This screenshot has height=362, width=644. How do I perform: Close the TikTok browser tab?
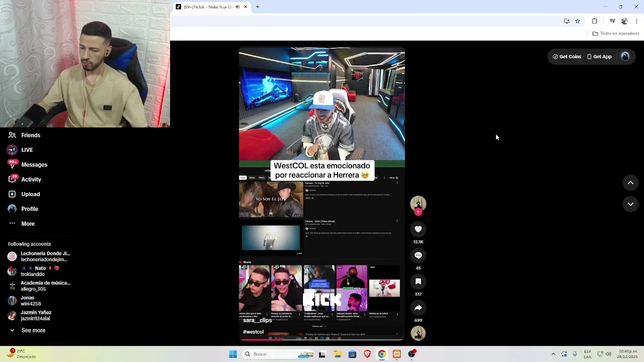point(246,7)
